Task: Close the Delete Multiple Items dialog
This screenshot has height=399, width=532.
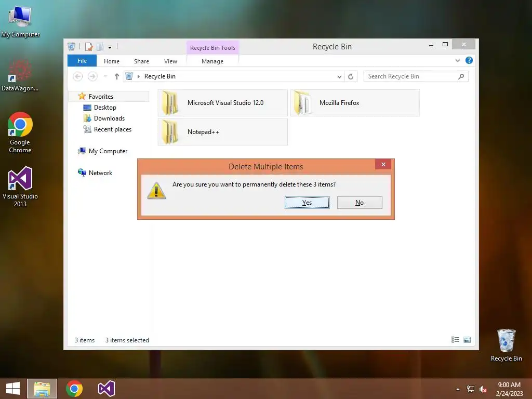Action: (x=383, y=164)
